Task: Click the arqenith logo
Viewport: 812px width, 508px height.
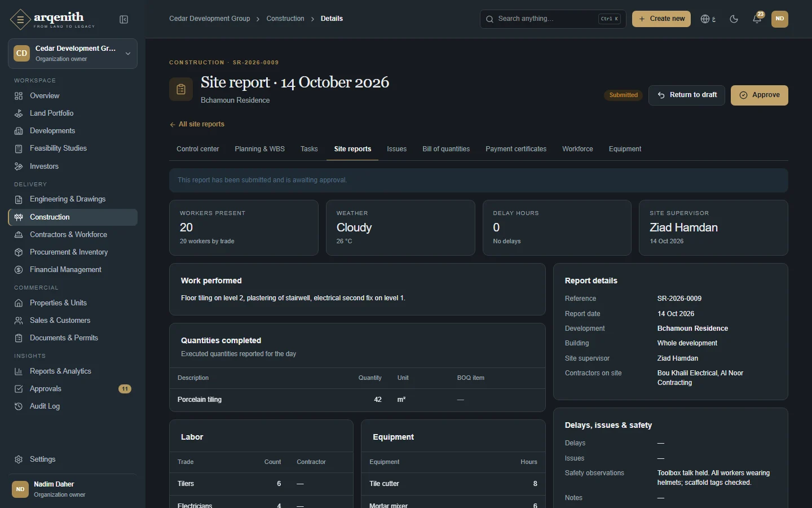Action: [52, 20]
